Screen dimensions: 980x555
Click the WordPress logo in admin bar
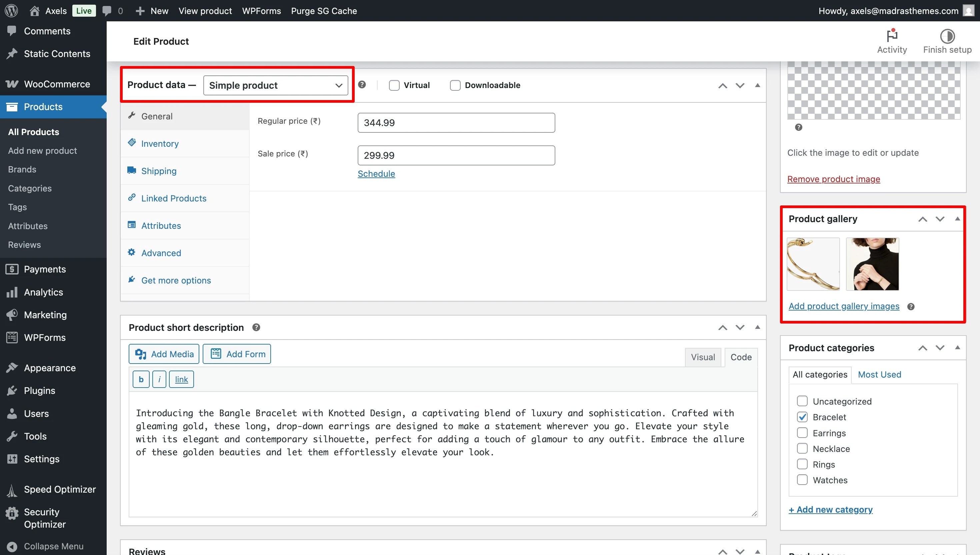click(11, 11)
